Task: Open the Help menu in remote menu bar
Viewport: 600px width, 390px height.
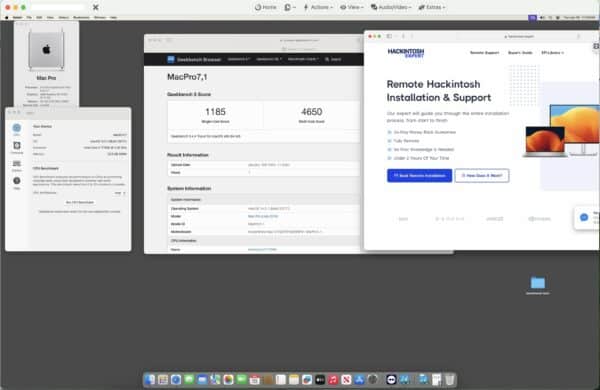Action: (x=113, y=18)
